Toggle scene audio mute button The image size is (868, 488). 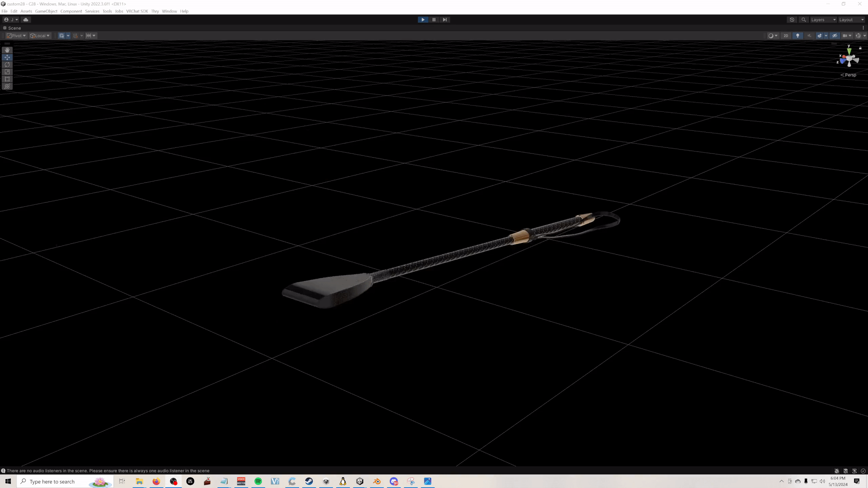[809, 36]
